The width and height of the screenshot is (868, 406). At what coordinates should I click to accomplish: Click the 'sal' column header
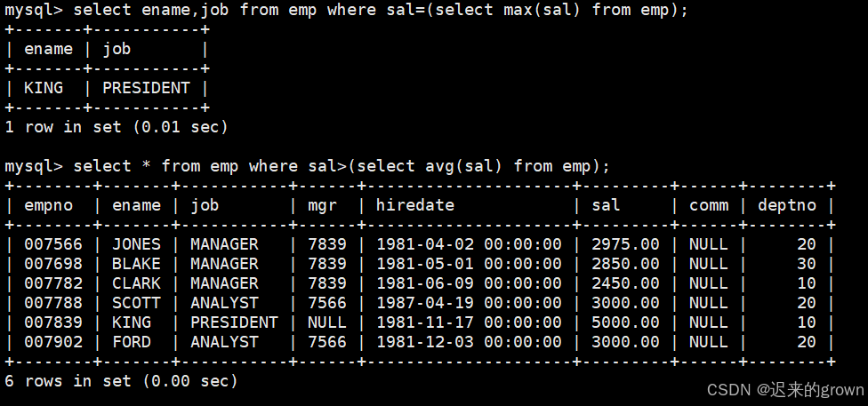pyautogui.click(x=606, y=205)
